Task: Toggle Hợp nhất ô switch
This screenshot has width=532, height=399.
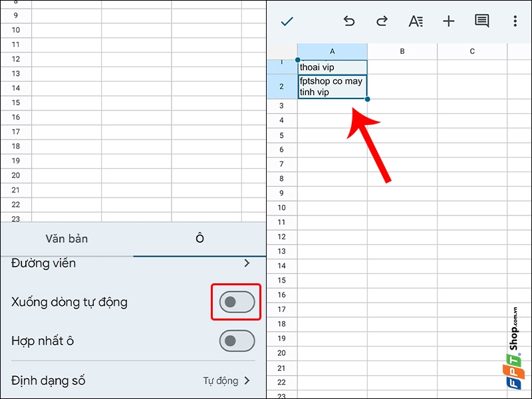Action: pyautogui.click(x=237, y=340)
